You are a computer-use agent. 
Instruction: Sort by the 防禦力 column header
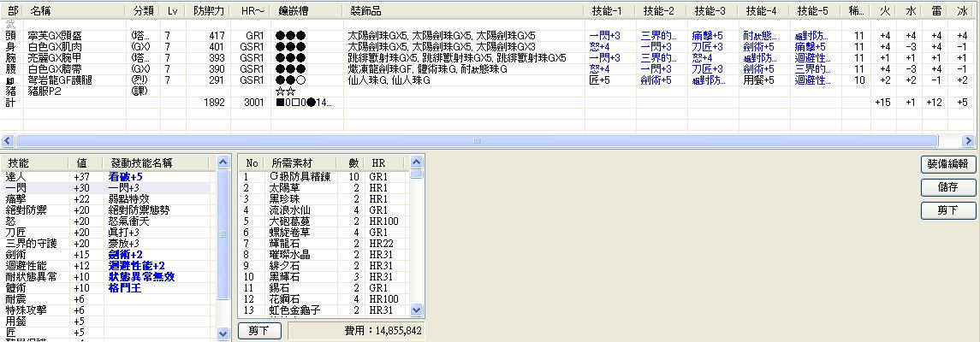click(209, 11)
